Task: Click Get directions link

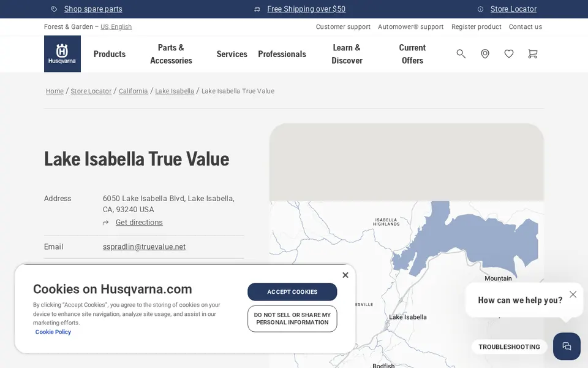Action: pyautogui.click(x=139, y=222)
